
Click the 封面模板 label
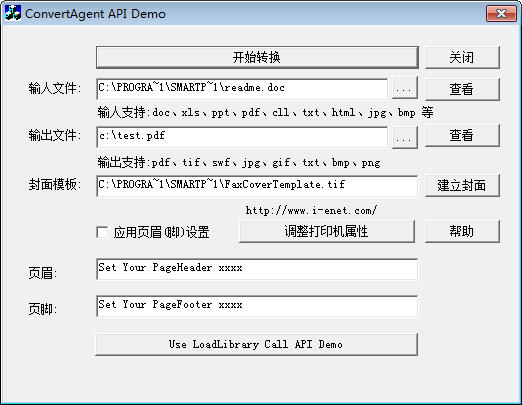(55, 184)
